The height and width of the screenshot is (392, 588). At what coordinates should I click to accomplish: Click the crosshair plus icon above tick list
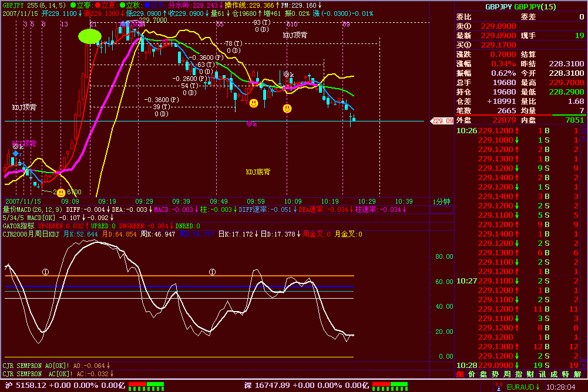pos(583,129)
